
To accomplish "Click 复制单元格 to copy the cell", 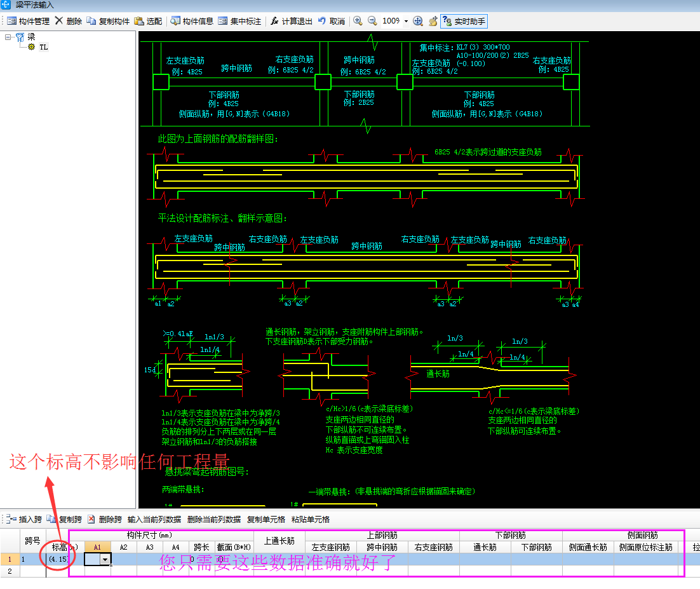I will pos(266,519).
